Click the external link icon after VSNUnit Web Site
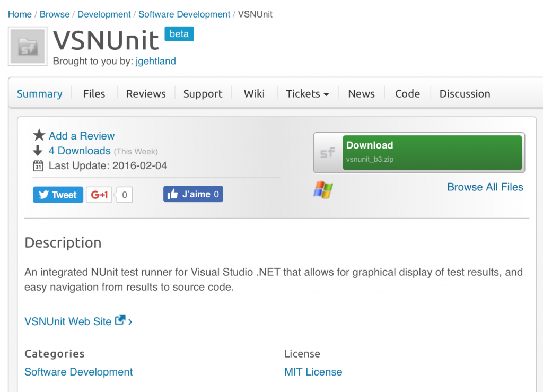 pyautogui.click(x=120, y=320)
